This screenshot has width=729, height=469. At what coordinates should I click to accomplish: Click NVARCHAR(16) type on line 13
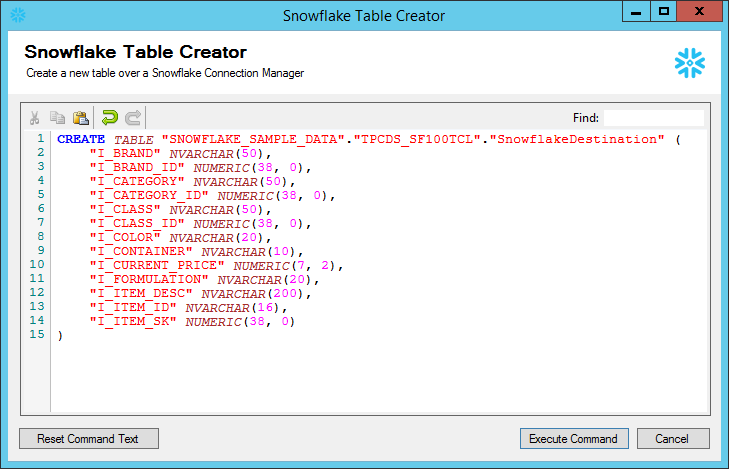[x=232, y=308]
